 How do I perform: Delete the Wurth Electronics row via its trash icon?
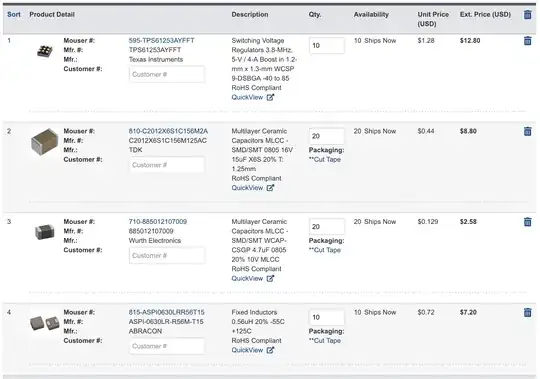pos(527,222)
